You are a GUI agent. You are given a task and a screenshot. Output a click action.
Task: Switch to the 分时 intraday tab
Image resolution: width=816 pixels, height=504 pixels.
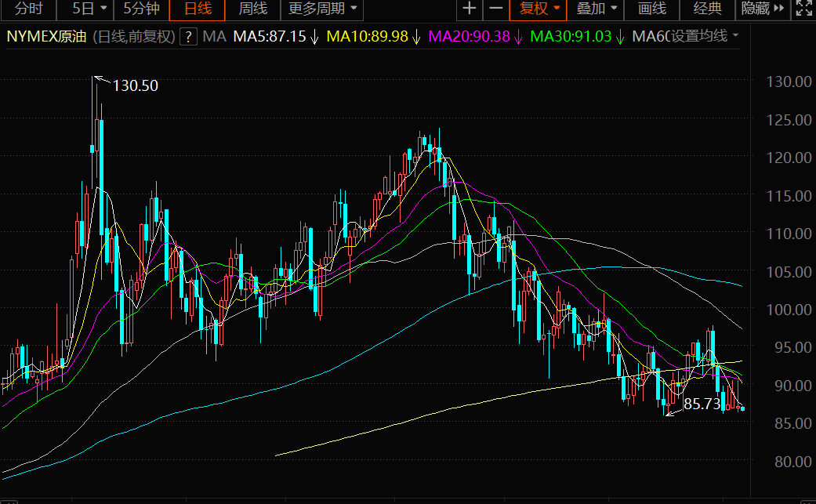pos(28,9)
